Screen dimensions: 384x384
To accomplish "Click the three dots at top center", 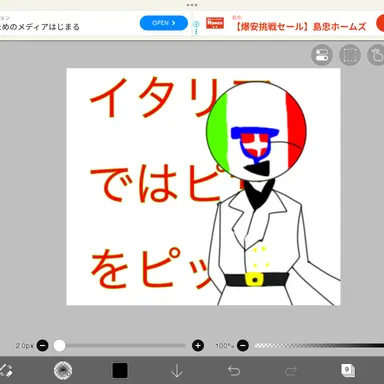I will [x=192, y=5].
